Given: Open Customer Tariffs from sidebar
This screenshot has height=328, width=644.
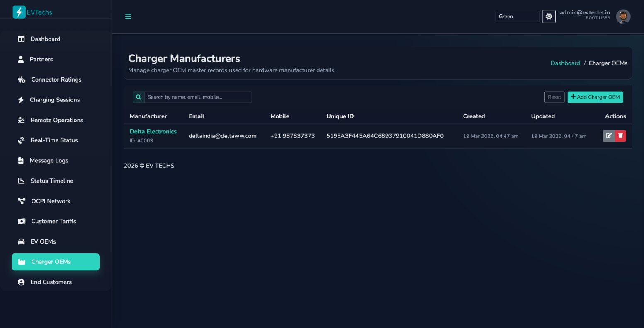Looking at the screenshot, I should [x=53, y=221].
